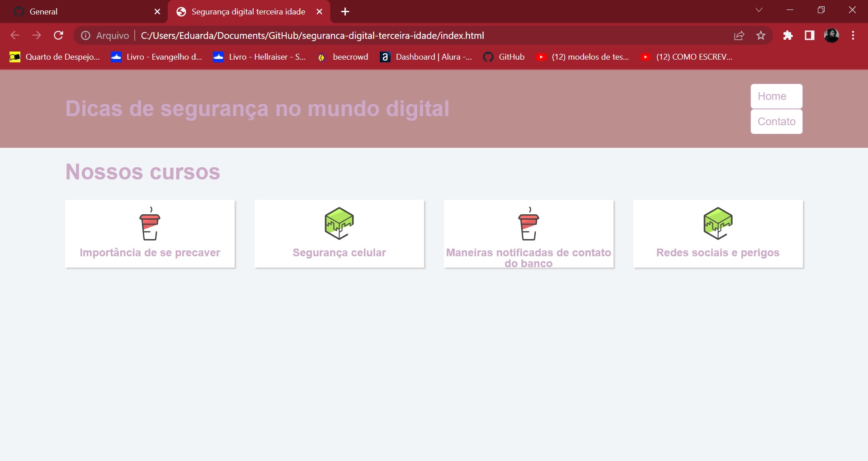Open the tab search chevron
Viewport: 868px width, 461px height.
coord(759,9)
